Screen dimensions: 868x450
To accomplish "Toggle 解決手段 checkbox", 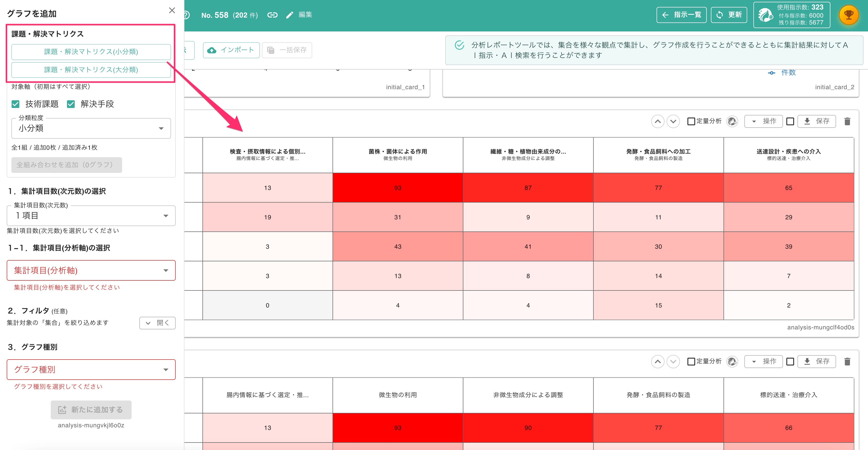I will click(x=71, y=104).
